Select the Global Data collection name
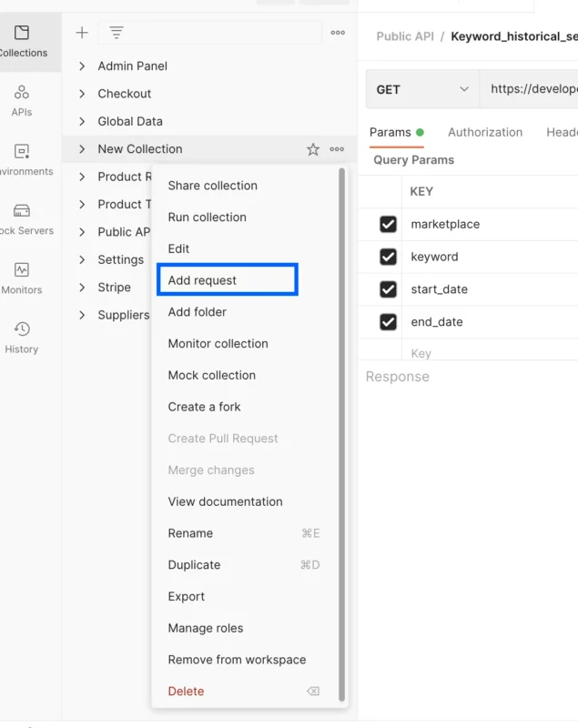 130,121
